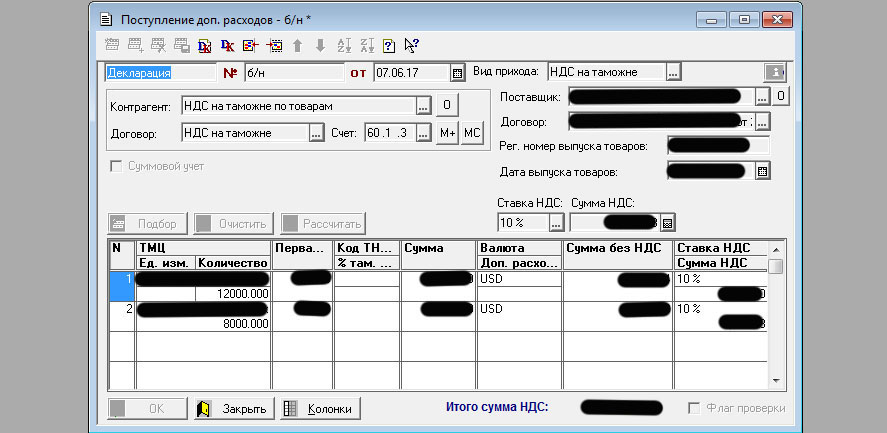Open calendar next to document date 07.06.17
The height and width of the screenshot is (433, 887).
[x=457, y=72]
